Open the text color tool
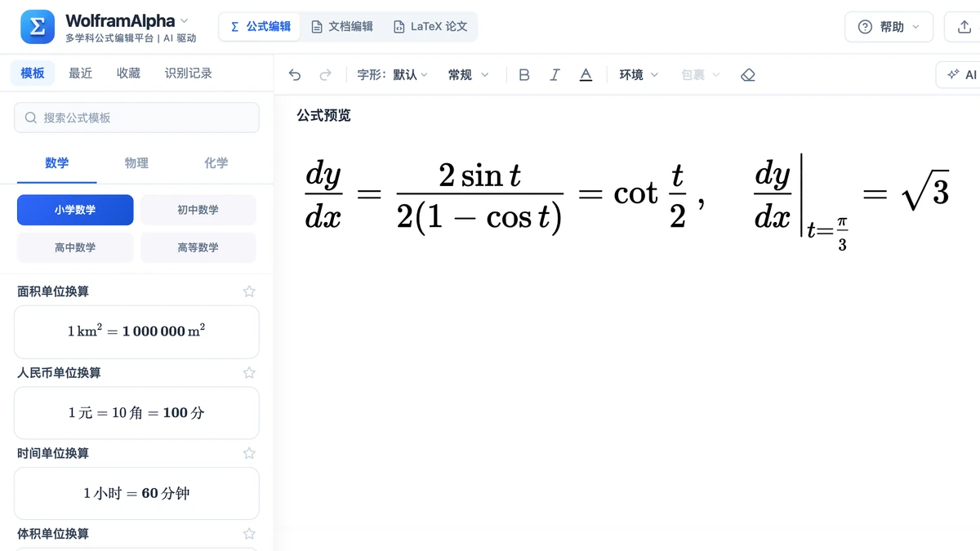Image resolution: width=980 pixels, height=551 pixels. 586,75
